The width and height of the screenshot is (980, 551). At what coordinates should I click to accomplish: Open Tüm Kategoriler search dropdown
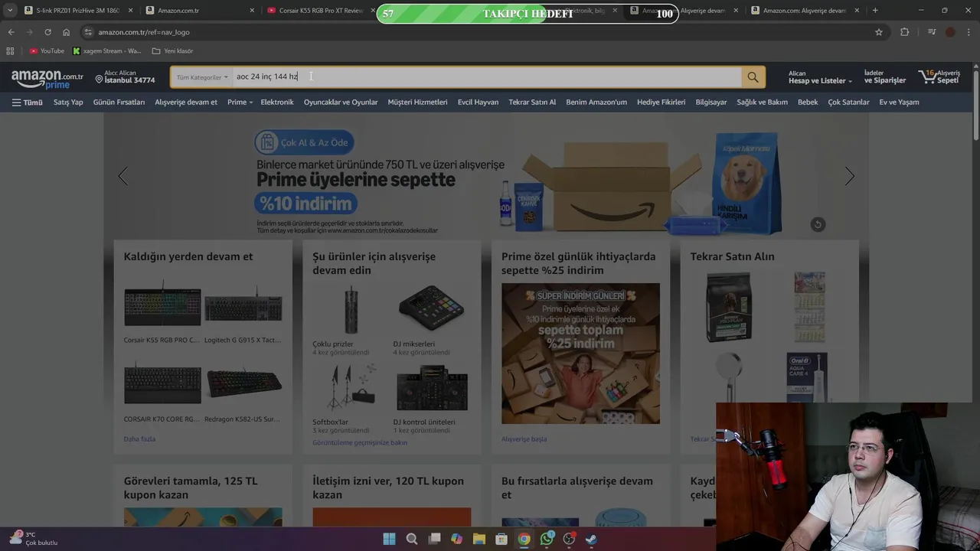point(202,77)
